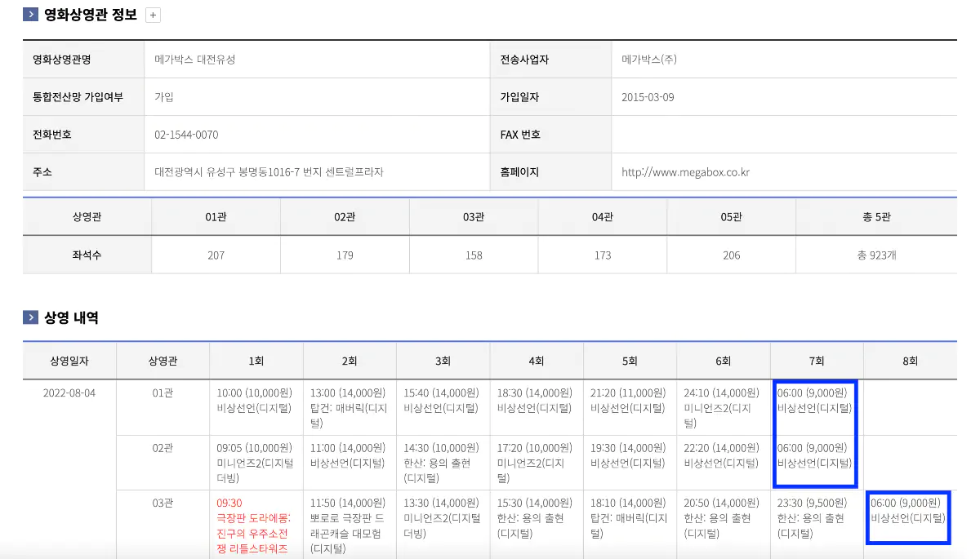This screenshot has height=559, width=980.
Task: Click the theater address in 유성구 봉명동
Action: (269, 172)
